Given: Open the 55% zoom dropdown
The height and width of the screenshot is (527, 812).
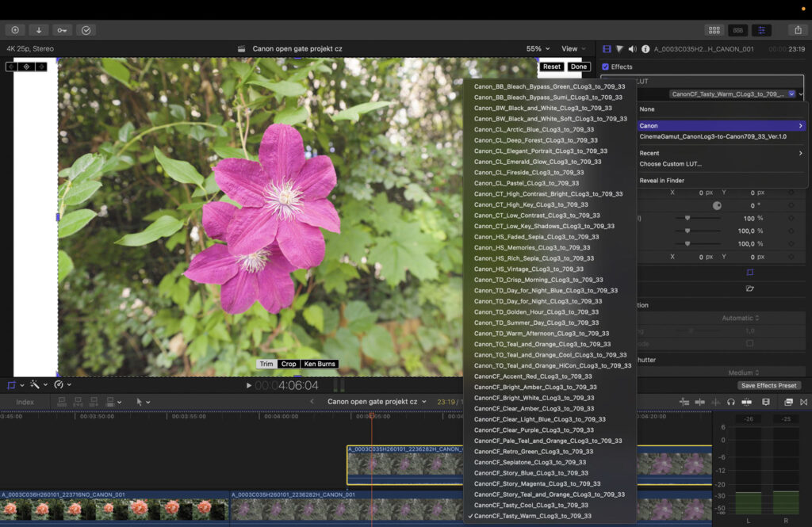Looking at the screenshot, I should 538,48.
